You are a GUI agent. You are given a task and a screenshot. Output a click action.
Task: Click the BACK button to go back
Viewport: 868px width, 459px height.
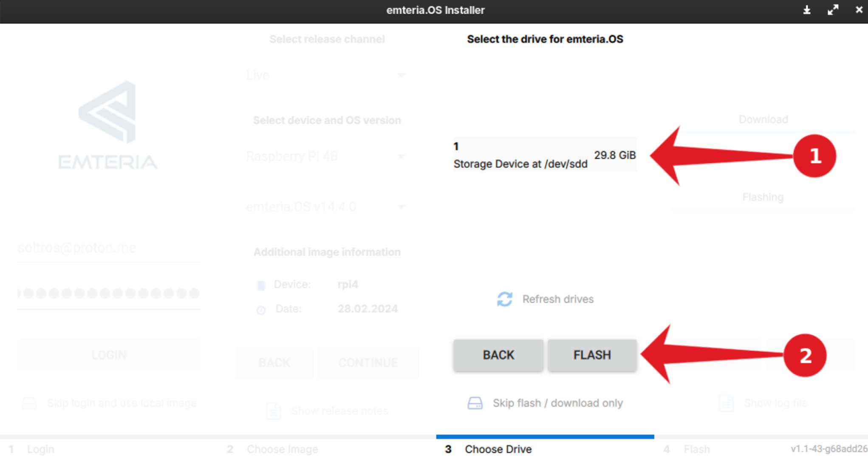498,354
